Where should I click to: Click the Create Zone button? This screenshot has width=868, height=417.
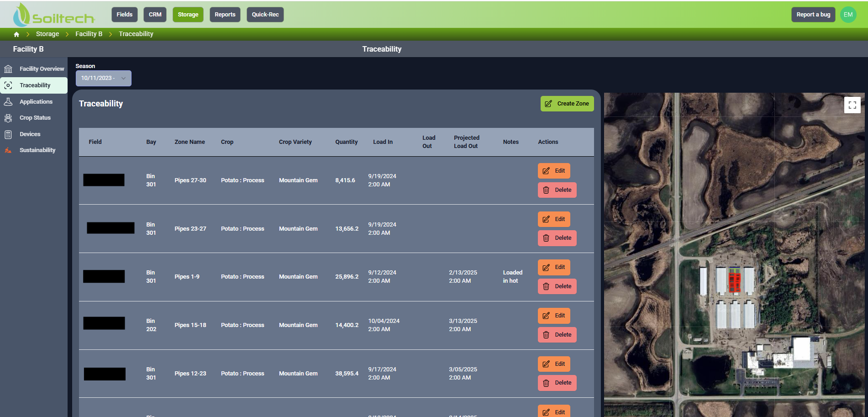click(x=567, y=104)
